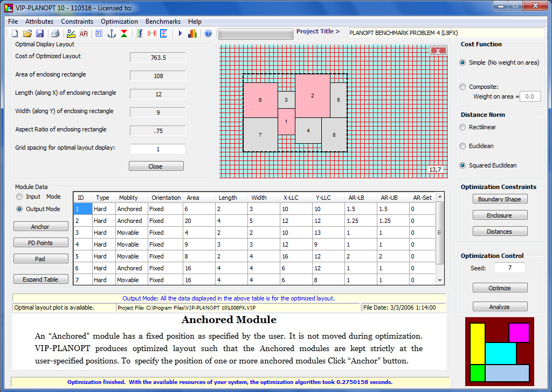Open help with blue question mark icon
Screen dimensions: 552x392
coord(208,33)
